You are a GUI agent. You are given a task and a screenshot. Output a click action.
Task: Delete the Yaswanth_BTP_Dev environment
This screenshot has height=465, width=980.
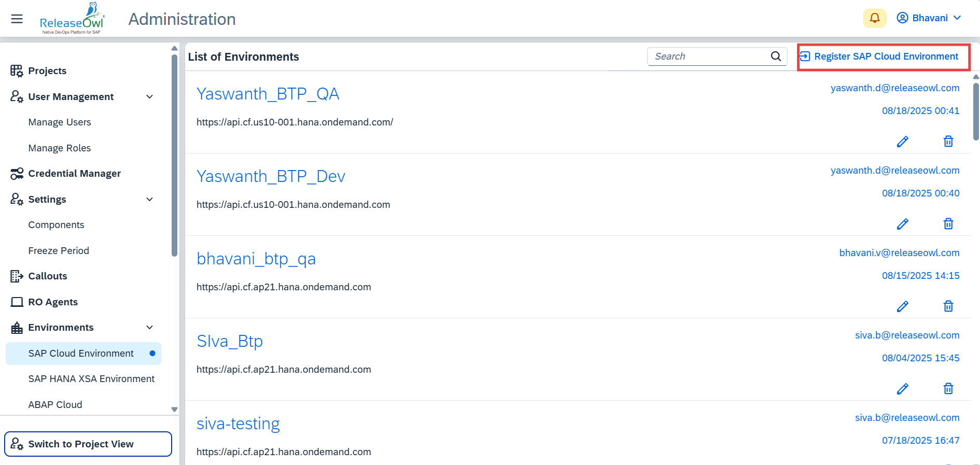(948, 224)
